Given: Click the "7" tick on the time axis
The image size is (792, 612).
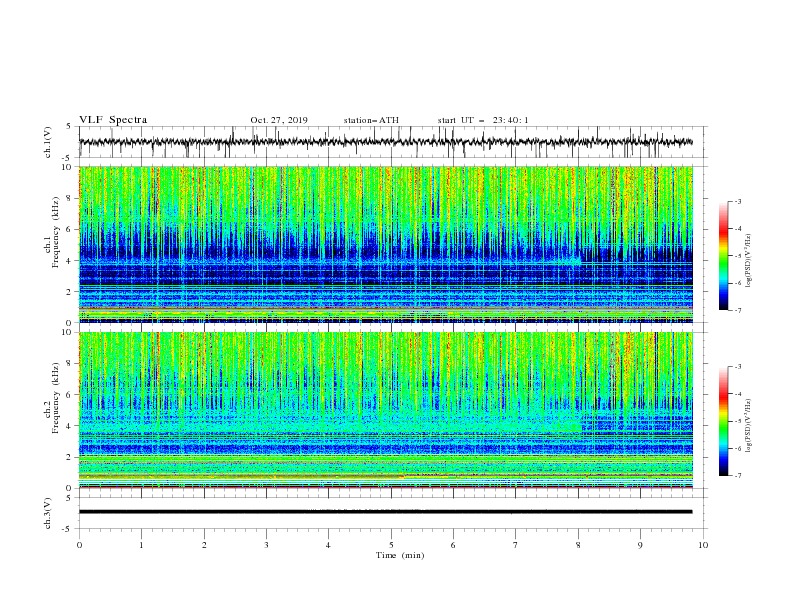Looking at the screenshot, I should point(516,545).
